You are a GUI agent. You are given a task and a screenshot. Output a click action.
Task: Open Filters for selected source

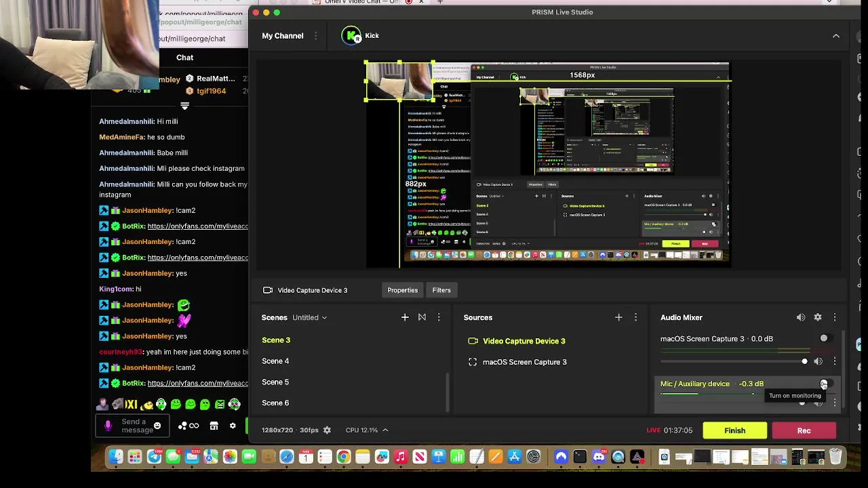[x=441, y=290]
